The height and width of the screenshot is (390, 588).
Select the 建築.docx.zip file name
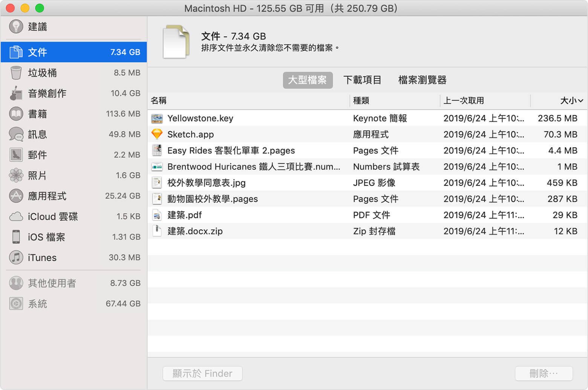(195, 231)
